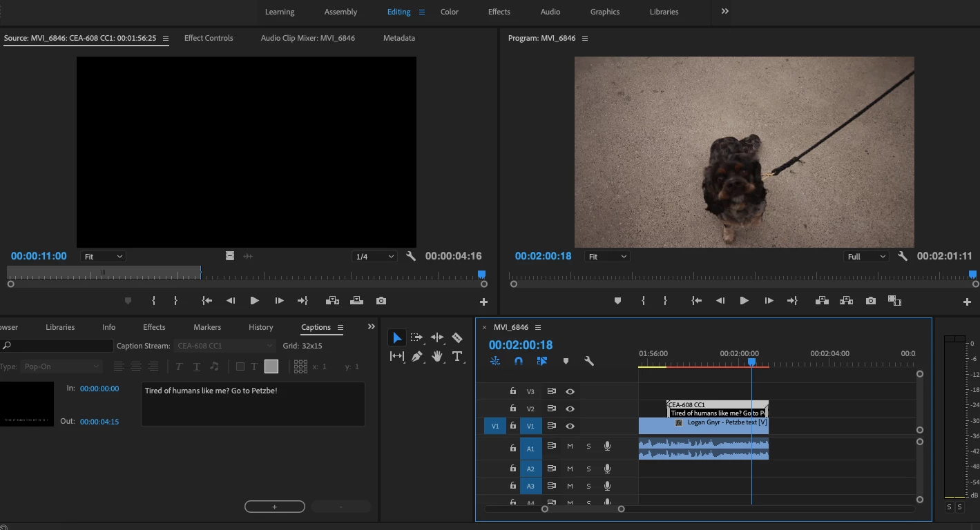Image resolution: width=980 pixels, height=530 pixels.
Task: Play the Program monitor sequence
Action: (744, 301)
